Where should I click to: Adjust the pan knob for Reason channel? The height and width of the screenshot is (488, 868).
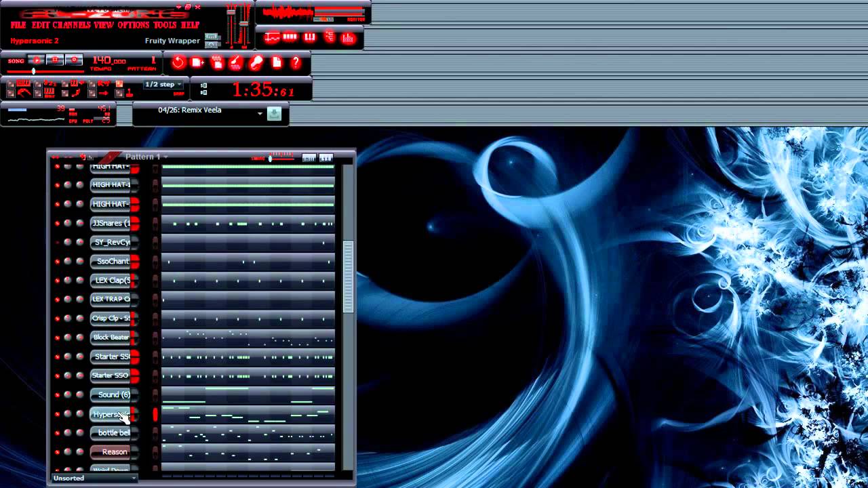click(68, 451)
